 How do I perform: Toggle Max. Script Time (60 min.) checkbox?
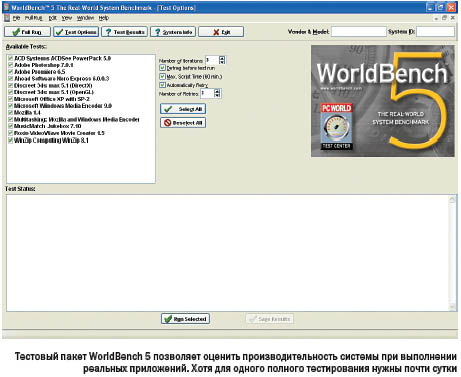162,77
